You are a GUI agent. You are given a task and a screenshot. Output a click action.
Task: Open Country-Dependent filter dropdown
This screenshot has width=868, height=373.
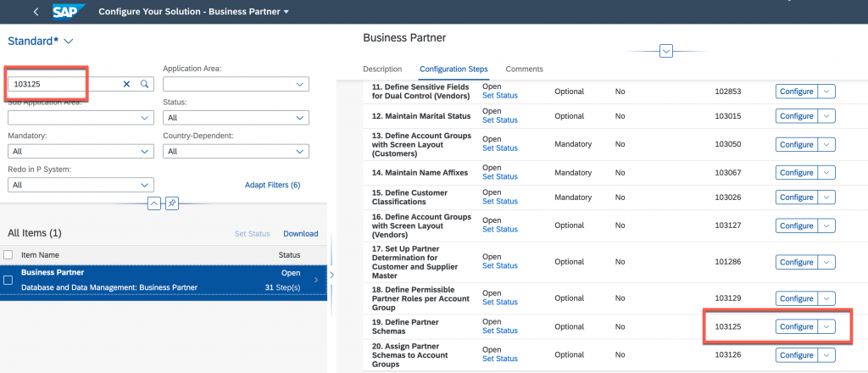click(x=299, y=152)
